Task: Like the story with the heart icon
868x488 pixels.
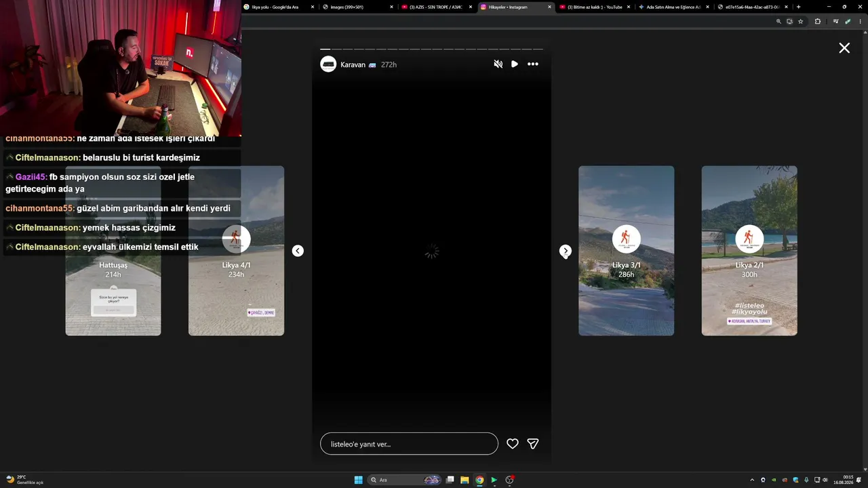Action: [513, 444]
